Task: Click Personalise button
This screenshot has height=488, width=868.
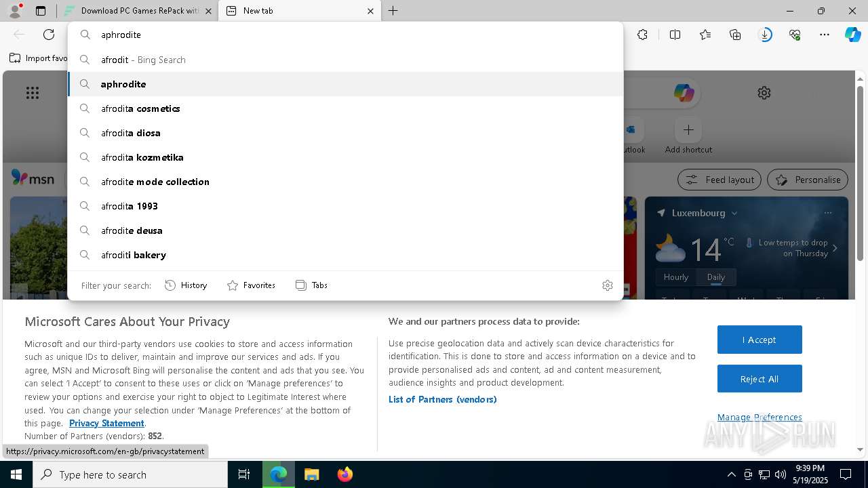Action: (808, 180)
